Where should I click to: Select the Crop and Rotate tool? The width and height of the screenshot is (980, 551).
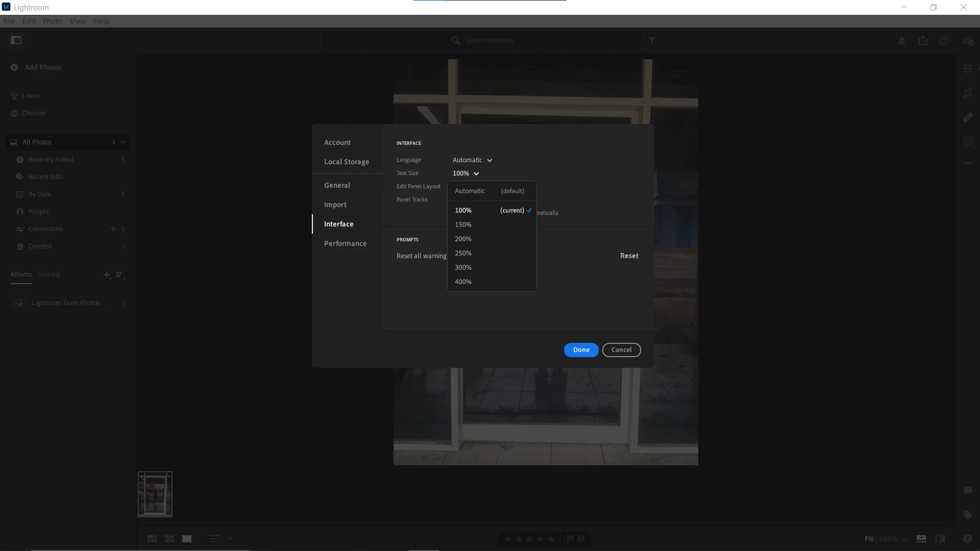click(x=967, y=93)
